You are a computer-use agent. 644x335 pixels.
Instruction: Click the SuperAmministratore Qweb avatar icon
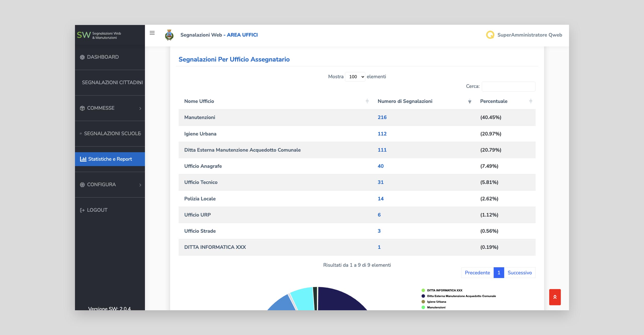click(490, 35)
